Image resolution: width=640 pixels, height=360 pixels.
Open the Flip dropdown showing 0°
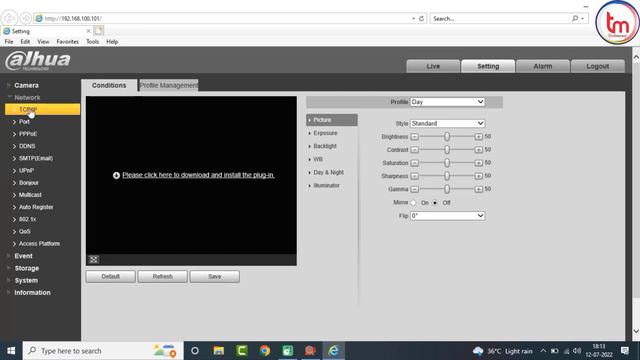coord(447,216)
